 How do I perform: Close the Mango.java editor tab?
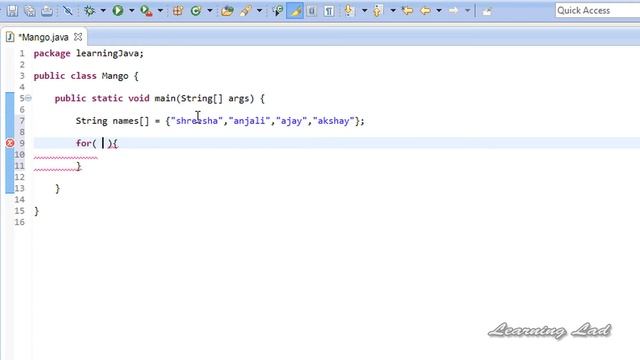(x=78, y=37)
